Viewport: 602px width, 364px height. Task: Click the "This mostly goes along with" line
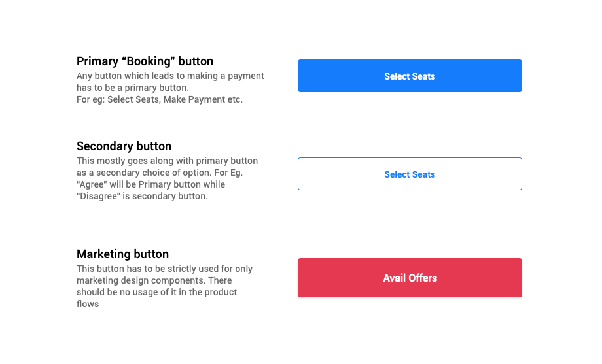click(x=167, y=161)
